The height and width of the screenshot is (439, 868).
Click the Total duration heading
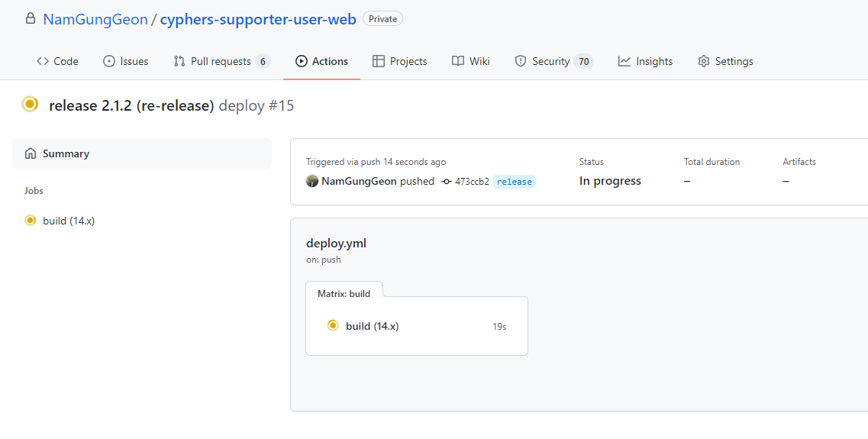pos(712,162)
